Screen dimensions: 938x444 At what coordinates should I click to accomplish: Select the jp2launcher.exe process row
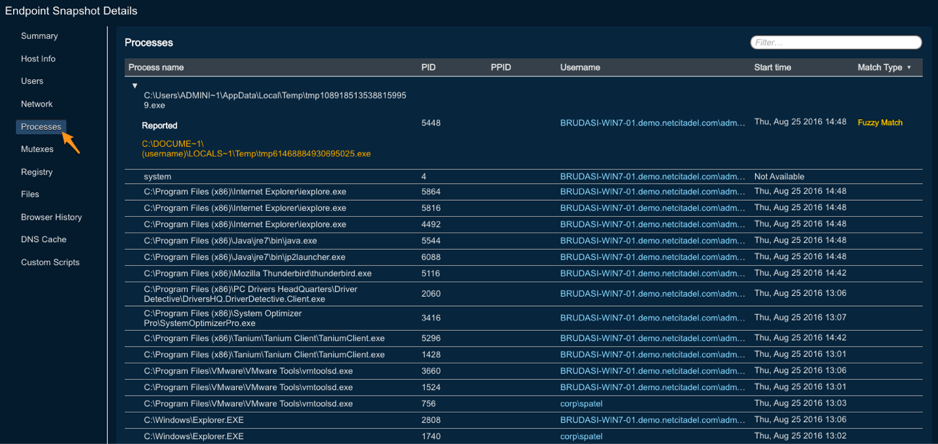(525, 257)
